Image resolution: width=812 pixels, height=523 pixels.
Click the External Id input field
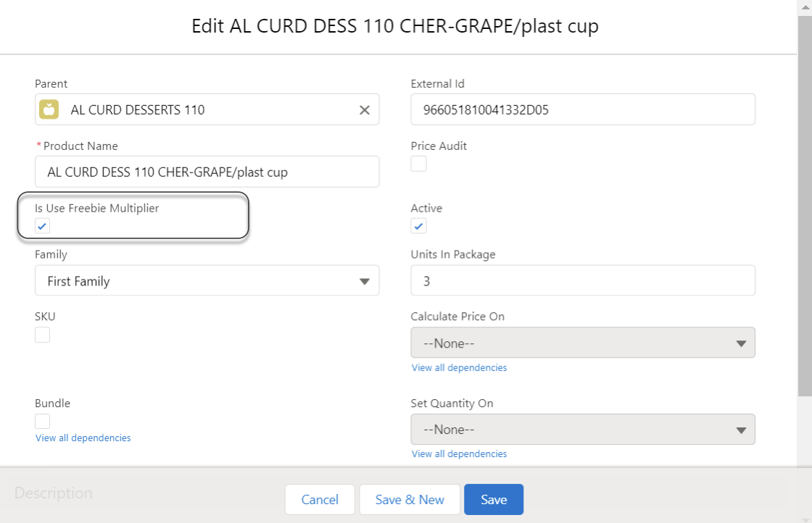(582, 110)
